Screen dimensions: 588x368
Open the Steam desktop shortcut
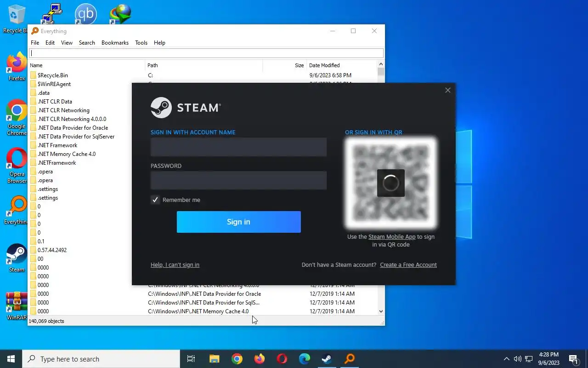coord(17,258)
